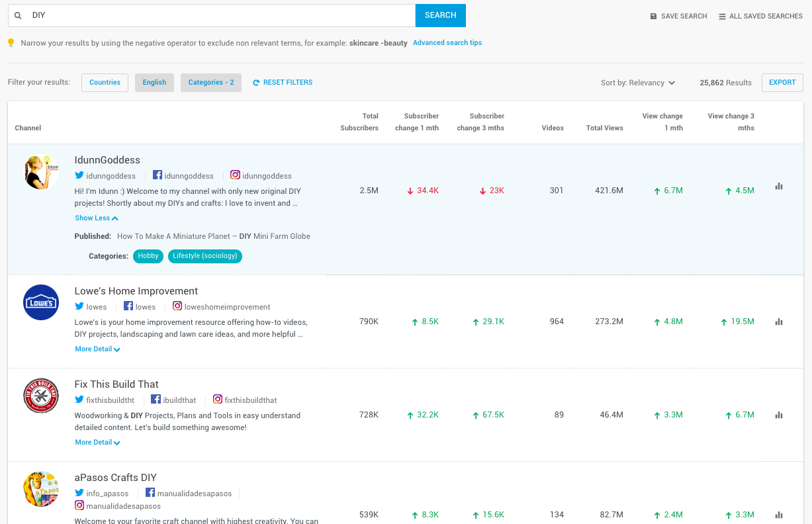
Task: Open the Categories - 2 filter
Action: 211,82
